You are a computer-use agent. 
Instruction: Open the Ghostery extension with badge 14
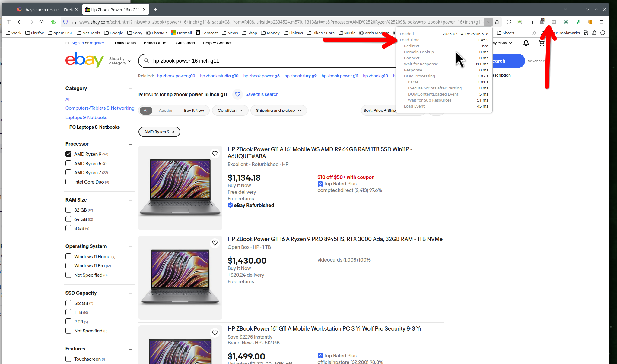[542, 22]
